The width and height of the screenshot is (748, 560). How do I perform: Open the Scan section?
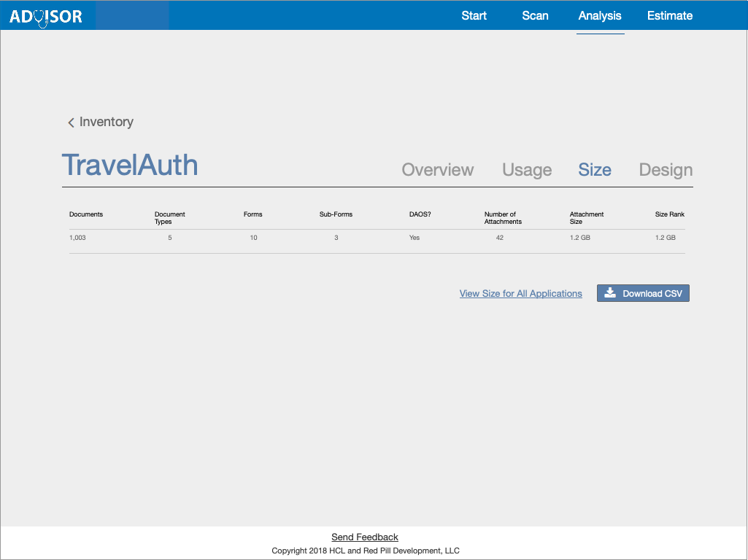click(535, 15)
